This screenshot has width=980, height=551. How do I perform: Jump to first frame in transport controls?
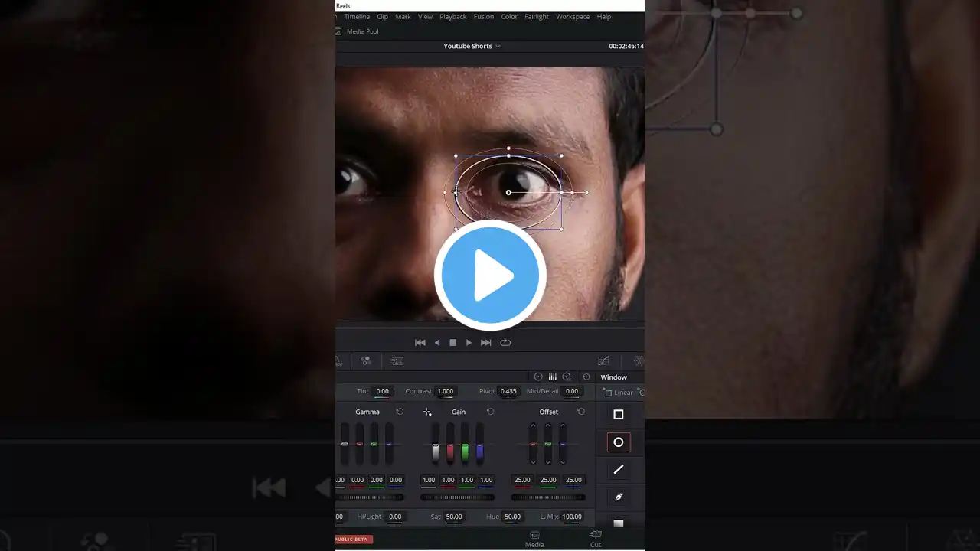pos(420,343)
